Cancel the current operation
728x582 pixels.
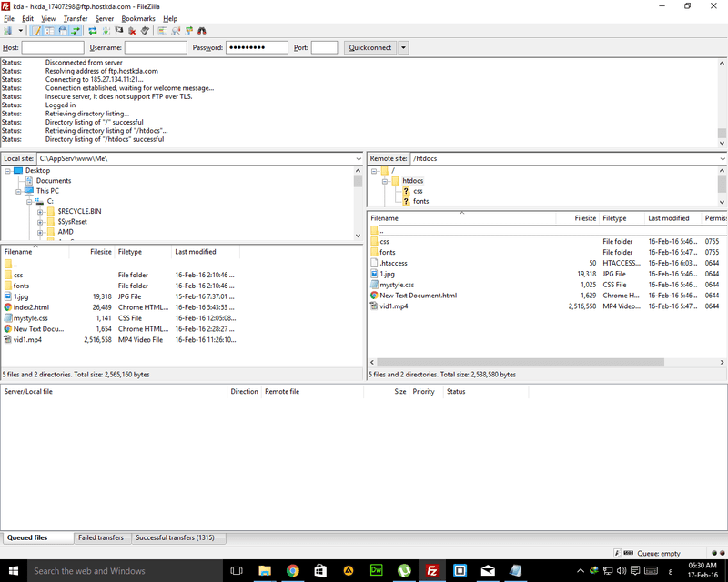point(117,30)
